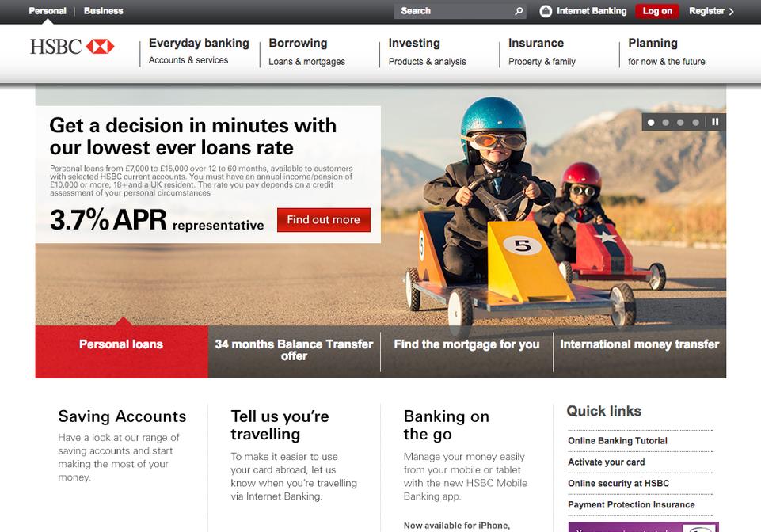Select the 34 months Balance Transfer offer tab

click(294, 351)
